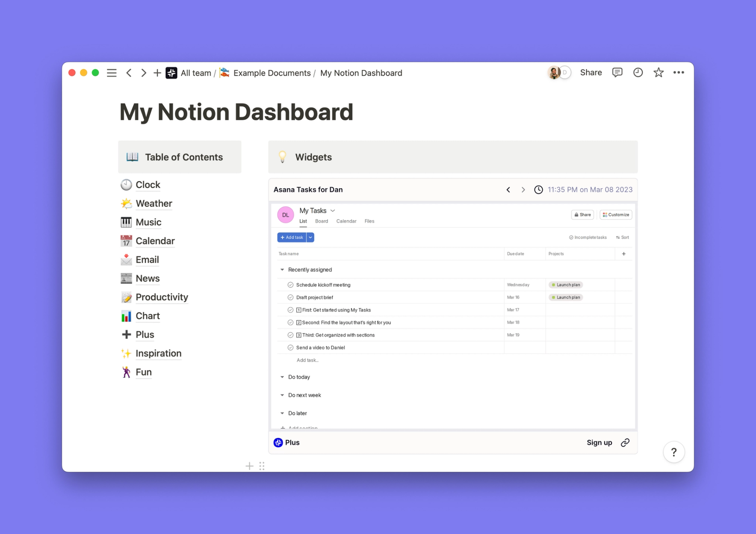Add a block using bottom plus icon
This screenshot has height=534, width=756.
(x=249, y=466)
